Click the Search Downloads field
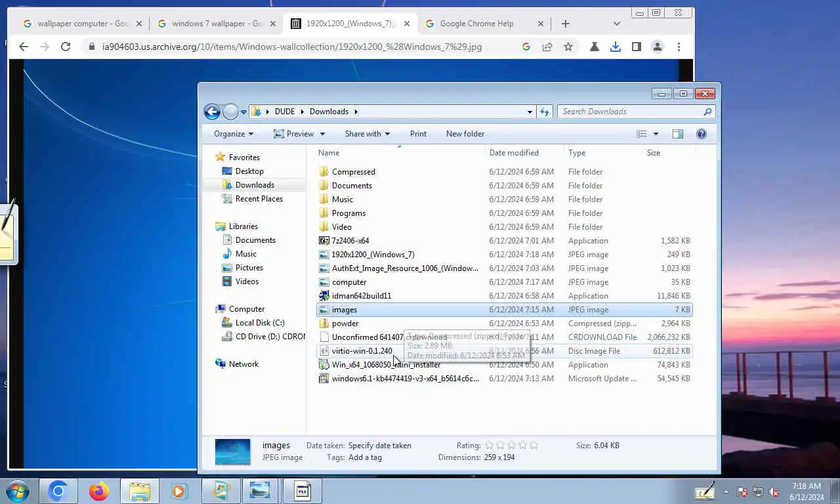The image size is (840, 504). [x=635, y=112]
